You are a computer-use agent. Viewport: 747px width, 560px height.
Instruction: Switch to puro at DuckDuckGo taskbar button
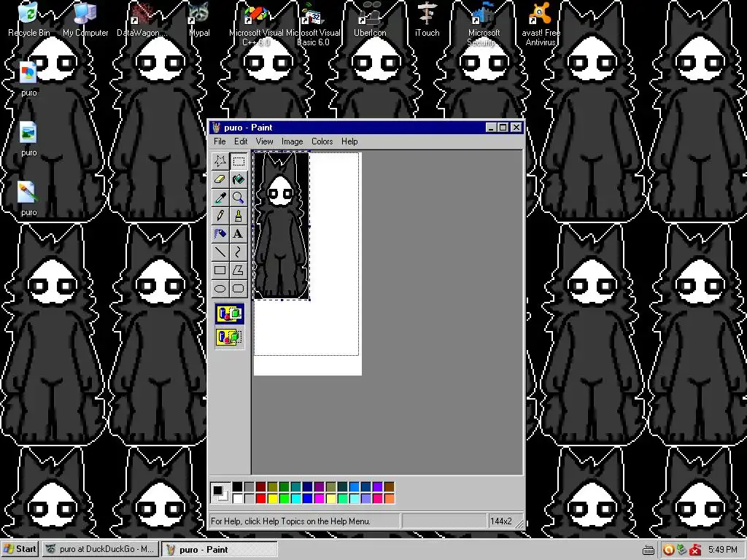[x=100, y=549]
